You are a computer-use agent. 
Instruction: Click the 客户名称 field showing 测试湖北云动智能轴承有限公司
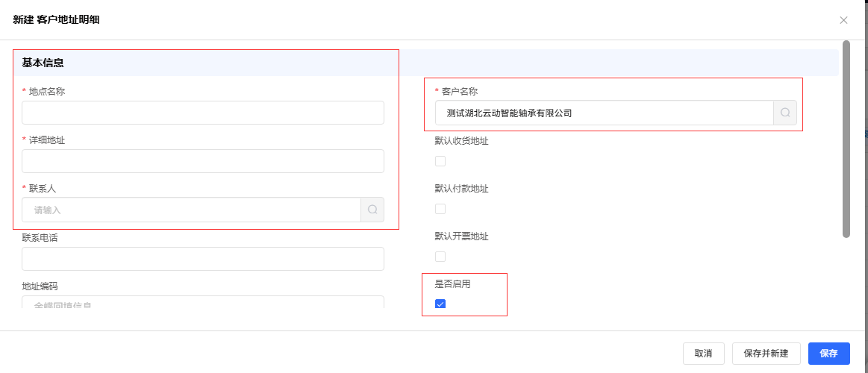[x=604, y=113]
